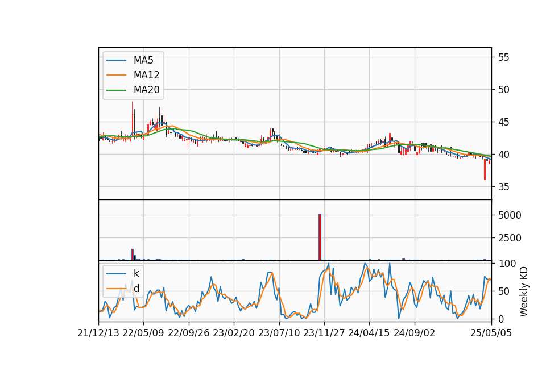
Task: Click the blue MA5 legend line sample
Action: pyautogui.click(x=116, y=61)
